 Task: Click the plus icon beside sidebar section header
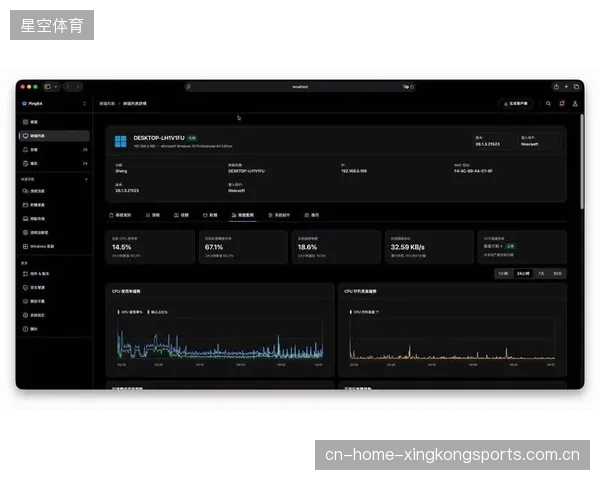(86, 179)
